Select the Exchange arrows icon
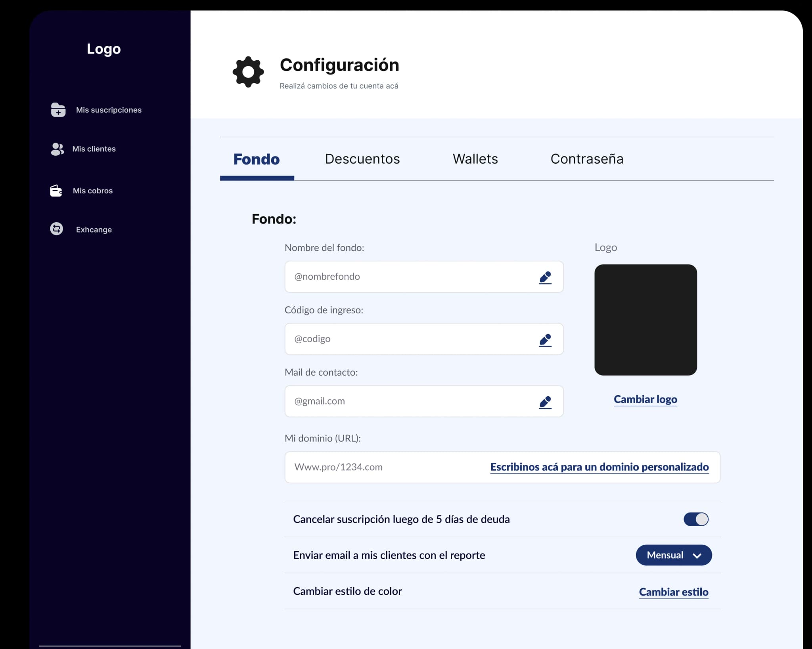The height and width of the screenshot is (649, 812). (56, 229)
